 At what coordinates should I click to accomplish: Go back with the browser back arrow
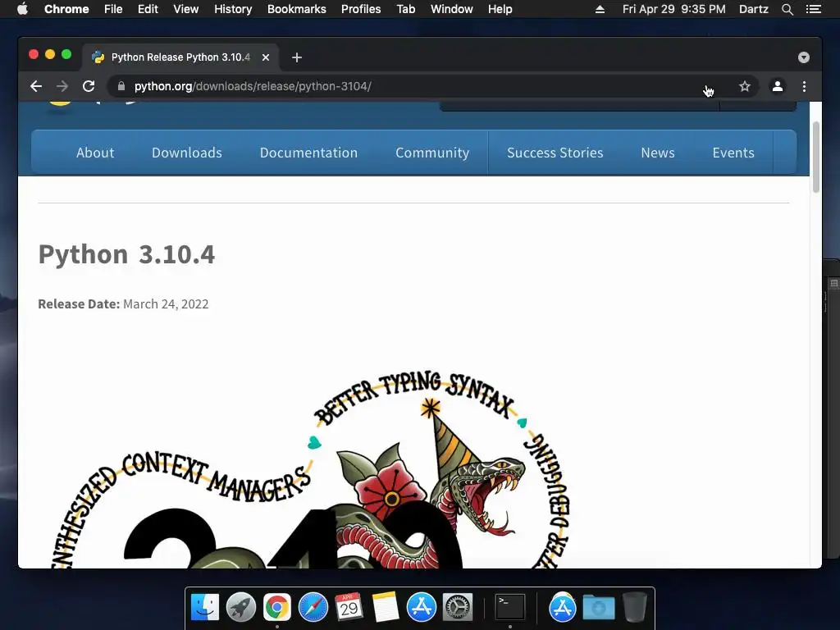pos(36,86)
